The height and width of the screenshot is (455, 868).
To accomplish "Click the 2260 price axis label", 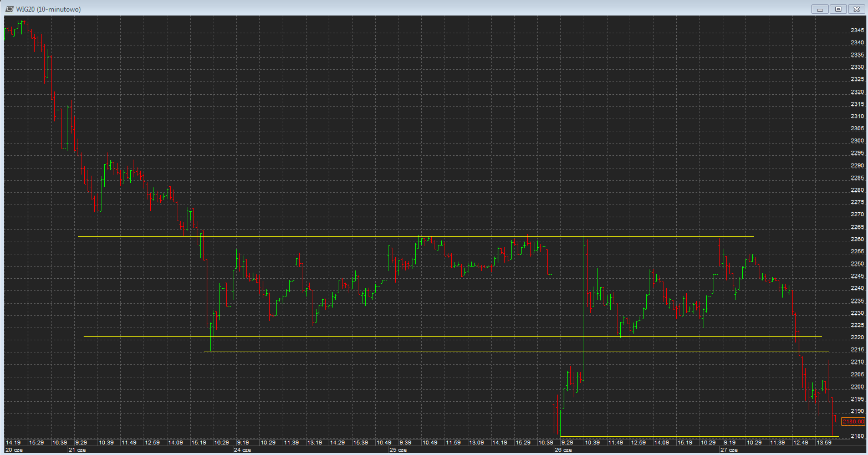I will tap(857, 239).
